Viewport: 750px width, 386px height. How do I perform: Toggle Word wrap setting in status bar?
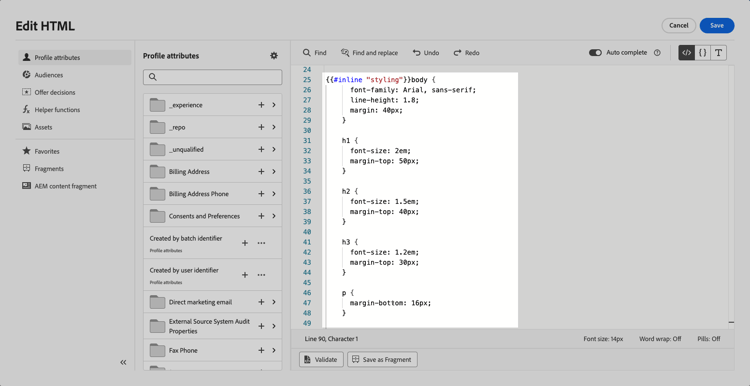660,339
